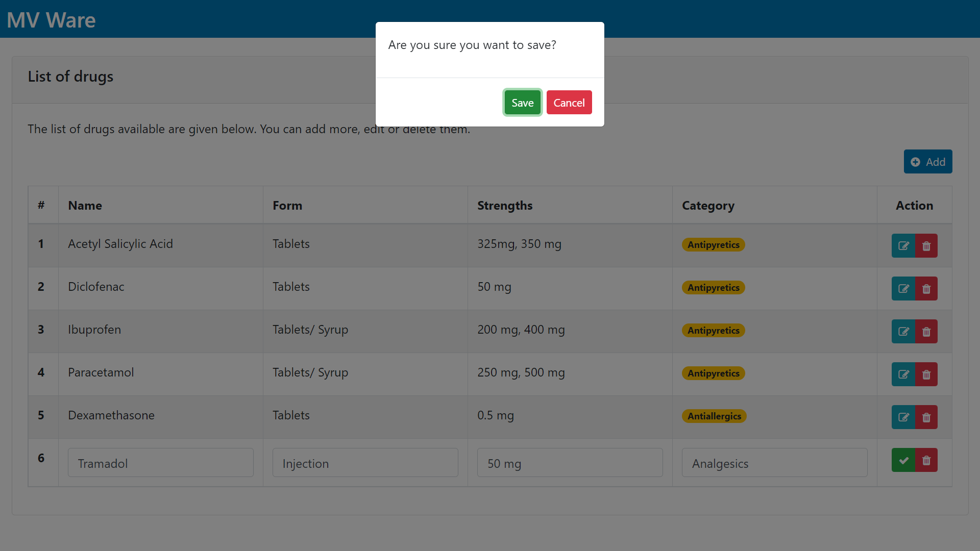Screen dimensions: 980x551
Task: Toggle the Antipyretics badge for Diclofenac
Action: point(713,287)
